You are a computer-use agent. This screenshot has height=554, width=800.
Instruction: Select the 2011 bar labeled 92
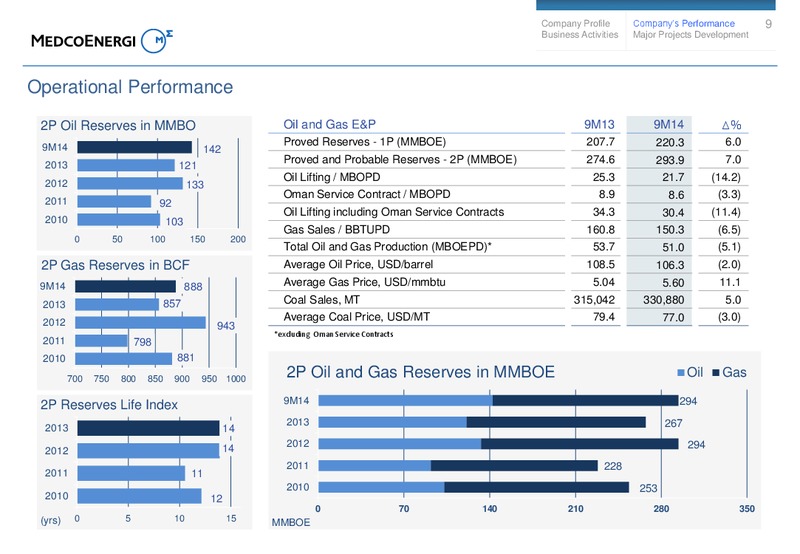click(x=114, y=202)
